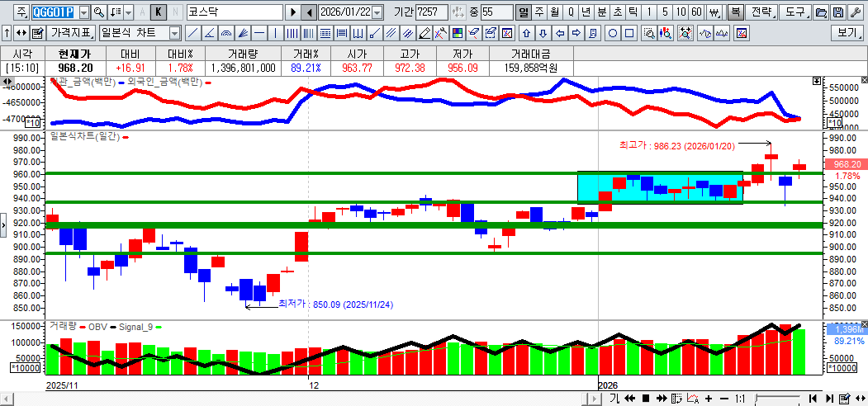The height and width of the screenshot is (406, 868).
Task: Click the open folder icon
Action: [x=821, y=12]
